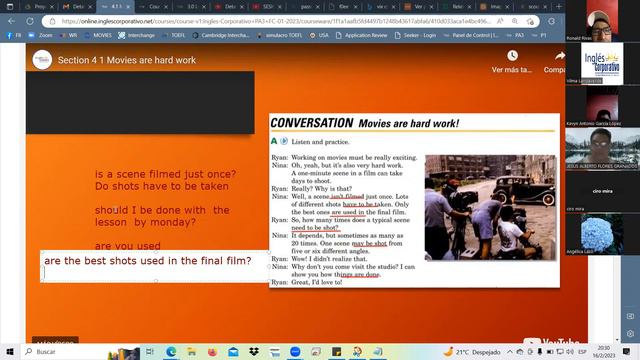
Task: Open the TOEFL bookmark
Action: [174, 36]
